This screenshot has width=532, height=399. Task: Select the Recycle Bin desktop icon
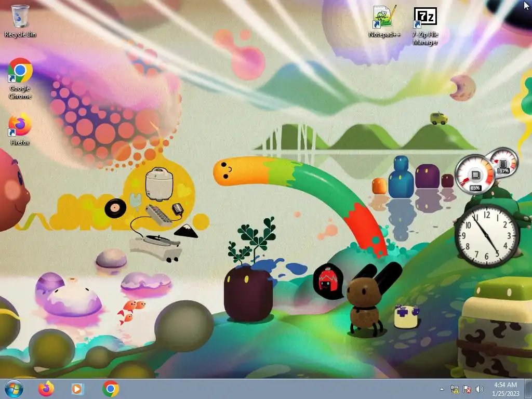click(x=20, y=21)
